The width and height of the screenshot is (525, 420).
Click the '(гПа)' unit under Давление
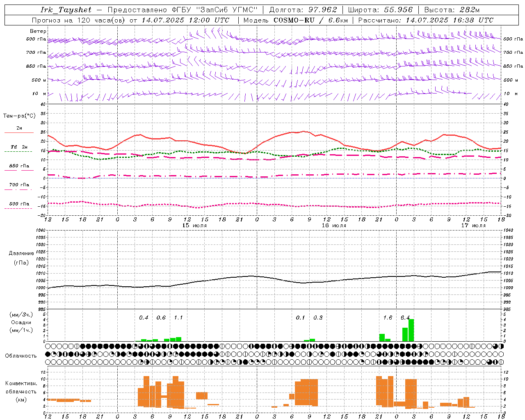[21, 263]
